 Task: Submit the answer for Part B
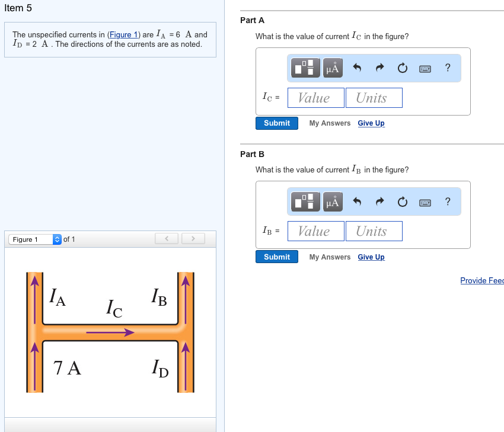[x=276, y=257]
